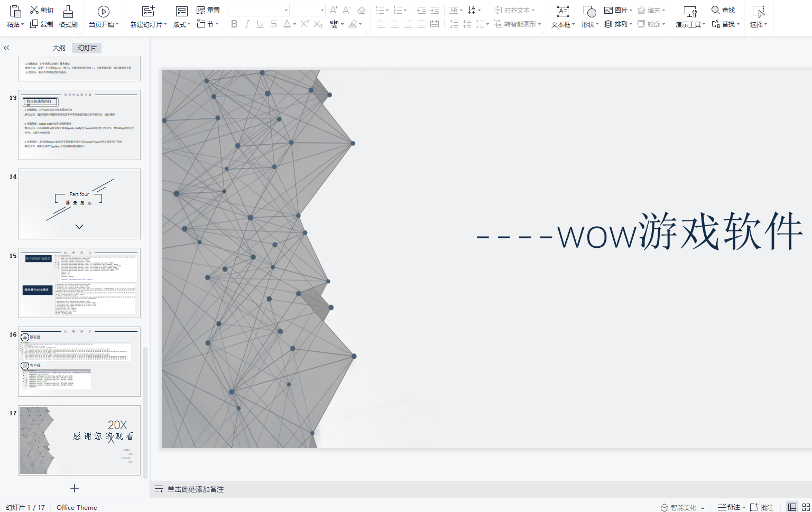The height and width of the screenshot is (512, 812).
Task: Open the text direction dropdown
Action: (479, 10)
